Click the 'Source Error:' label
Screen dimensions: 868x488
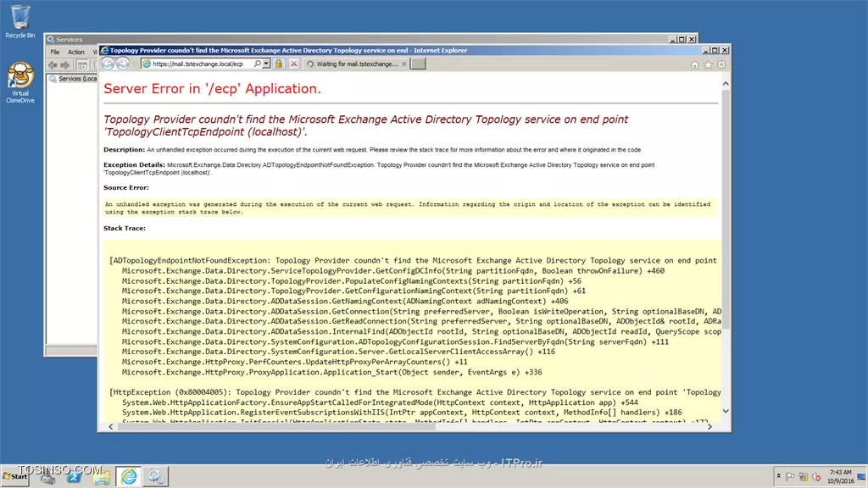[126, 187]
